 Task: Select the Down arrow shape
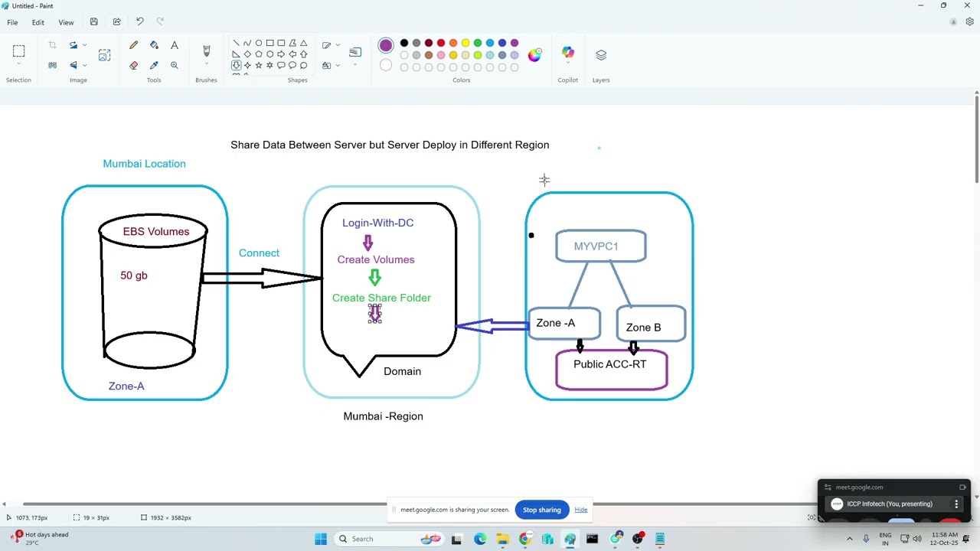pyautogui.click(x=236, y=65)
